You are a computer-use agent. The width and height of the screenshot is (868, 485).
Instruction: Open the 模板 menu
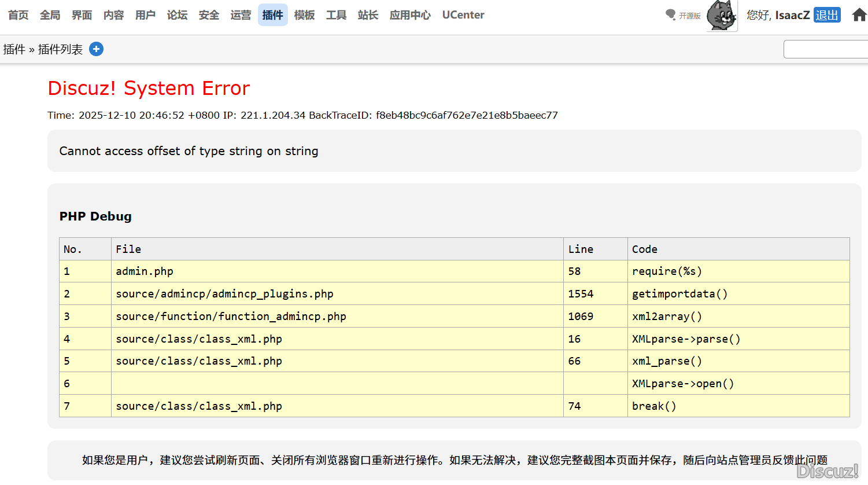pyautogui.click(x=304, y=15)
